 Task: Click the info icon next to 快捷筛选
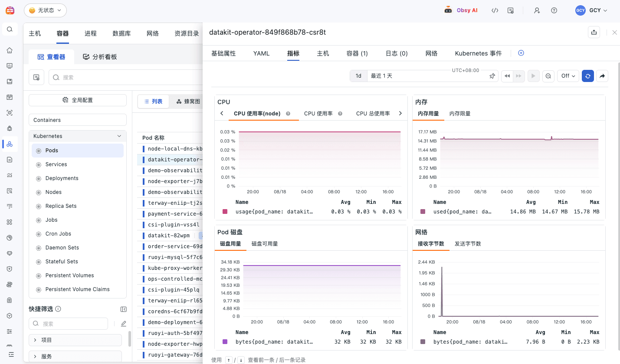pyautogui.click(x=58, y=309)
